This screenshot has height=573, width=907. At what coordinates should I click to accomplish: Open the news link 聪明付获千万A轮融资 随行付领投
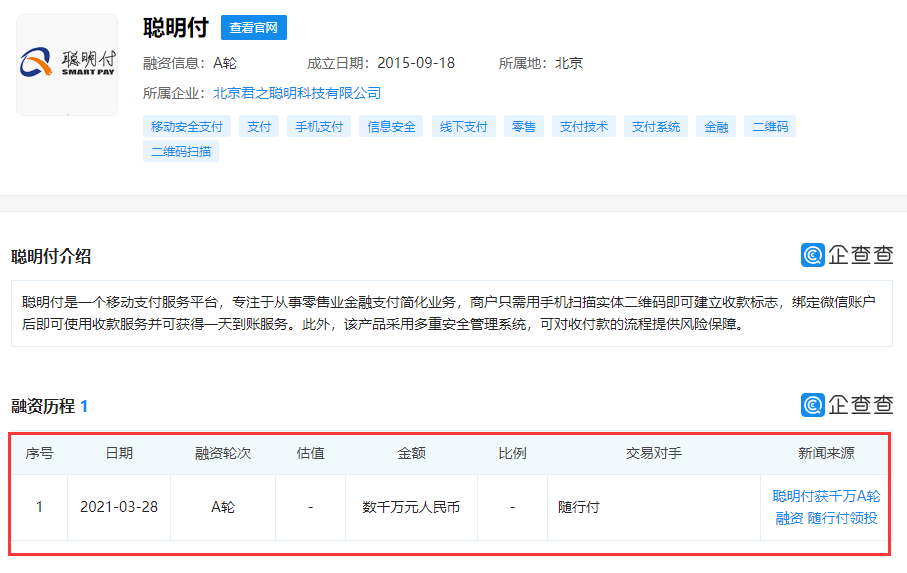click(826, 507)
